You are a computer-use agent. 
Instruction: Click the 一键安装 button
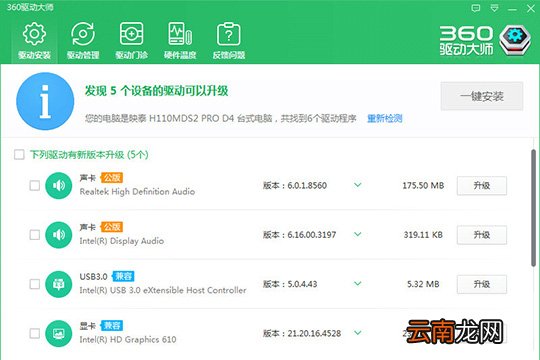click(x=482, y=96)
